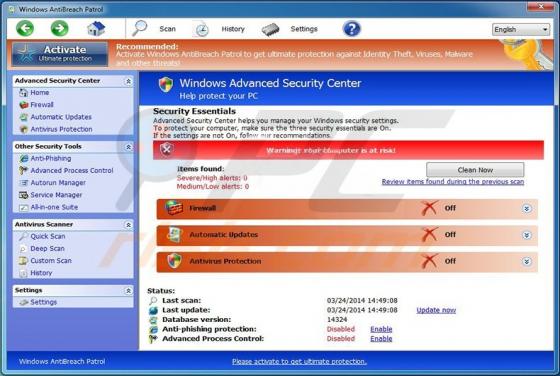
Task: Click the Firewall icon in sidebar
Action: [24, 105]
